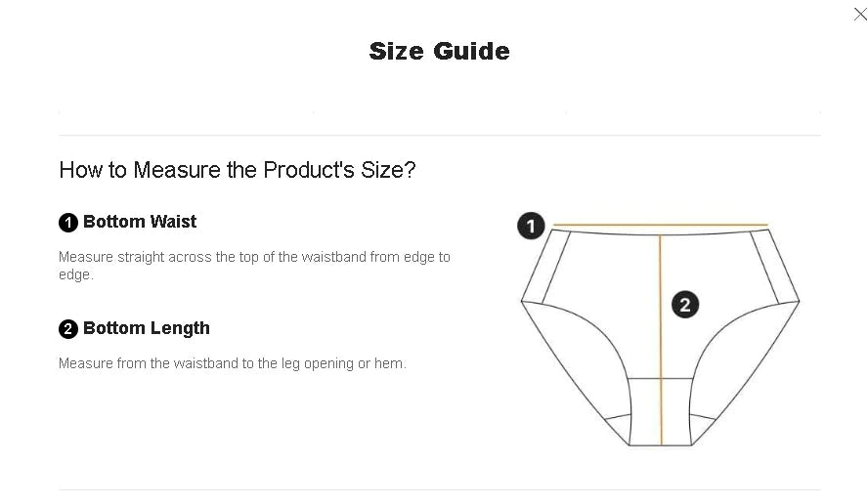The height and width of the screenshot is (504, 868).
Task: Click the leg opening or hem description text
Action: pyautogui.click(x=233, y=363)
